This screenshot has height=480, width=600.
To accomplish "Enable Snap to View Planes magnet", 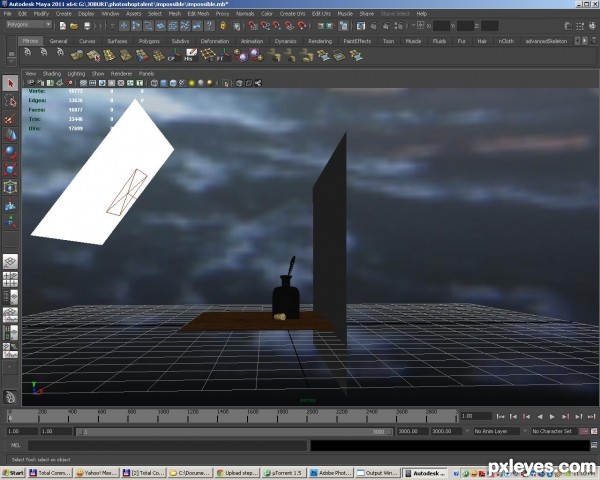I will tap(290, 26).
